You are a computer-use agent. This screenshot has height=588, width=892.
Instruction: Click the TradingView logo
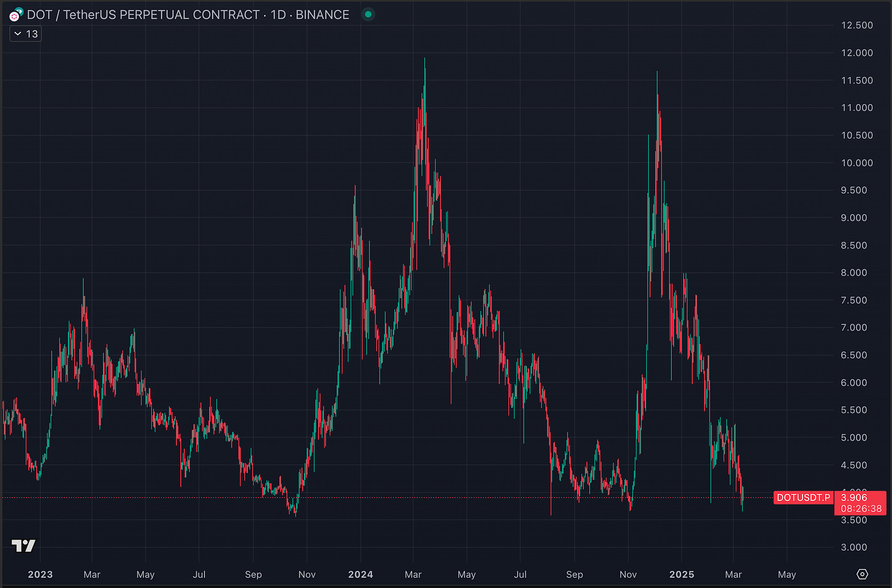(23, 545)
